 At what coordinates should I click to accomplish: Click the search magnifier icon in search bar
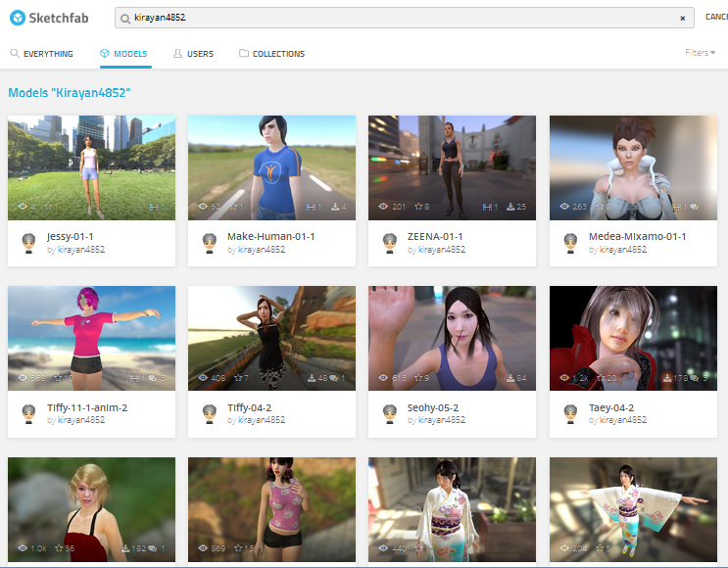(124, 19)
